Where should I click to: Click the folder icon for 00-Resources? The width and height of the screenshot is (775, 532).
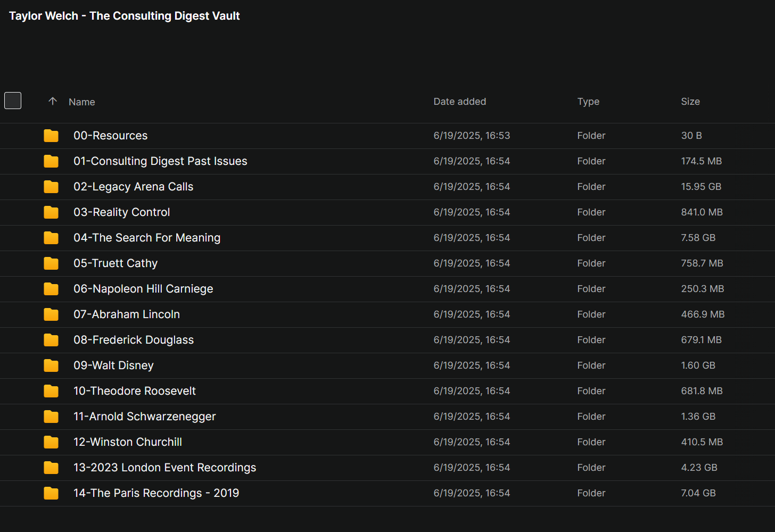51,136
